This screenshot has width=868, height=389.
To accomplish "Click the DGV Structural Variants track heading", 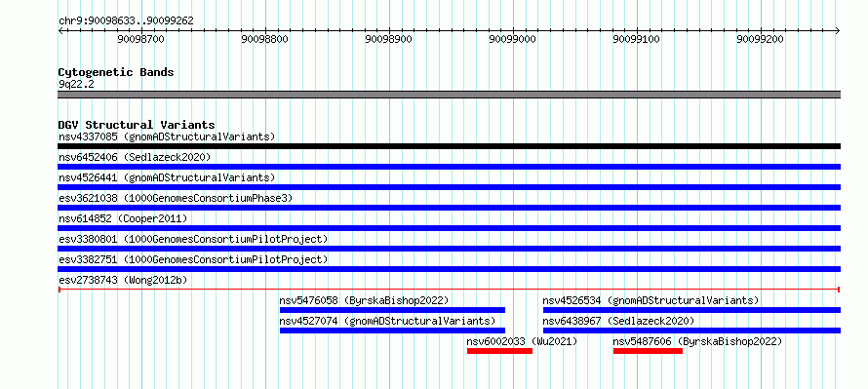I will tap(137, 125).
